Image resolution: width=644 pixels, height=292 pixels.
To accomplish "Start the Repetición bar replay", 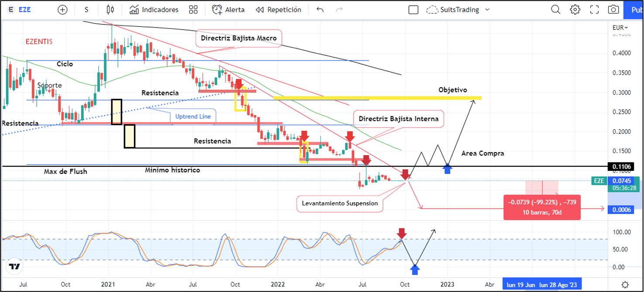I will (x=278, y=10).
